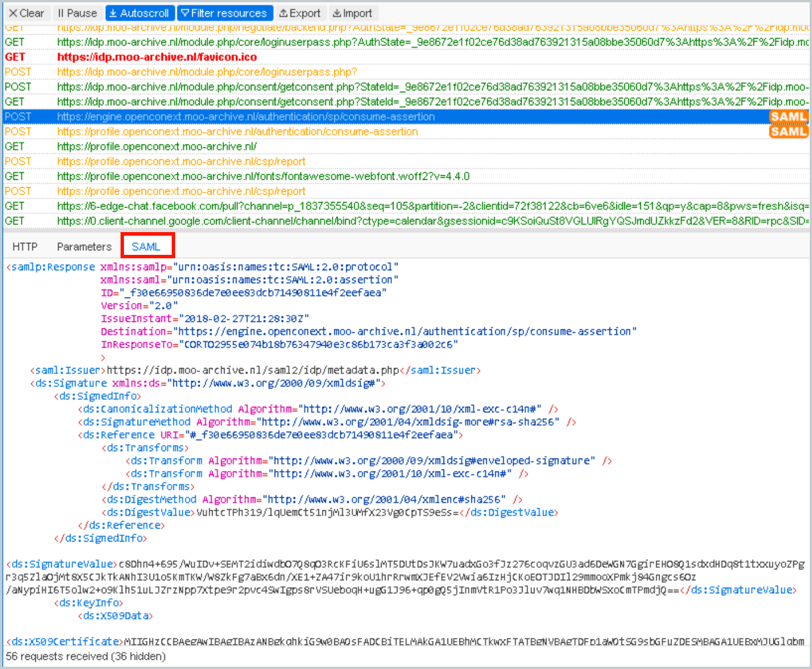The image size is (812, 669).
Task: Export the captured requests
Action: tap(300, 13)
